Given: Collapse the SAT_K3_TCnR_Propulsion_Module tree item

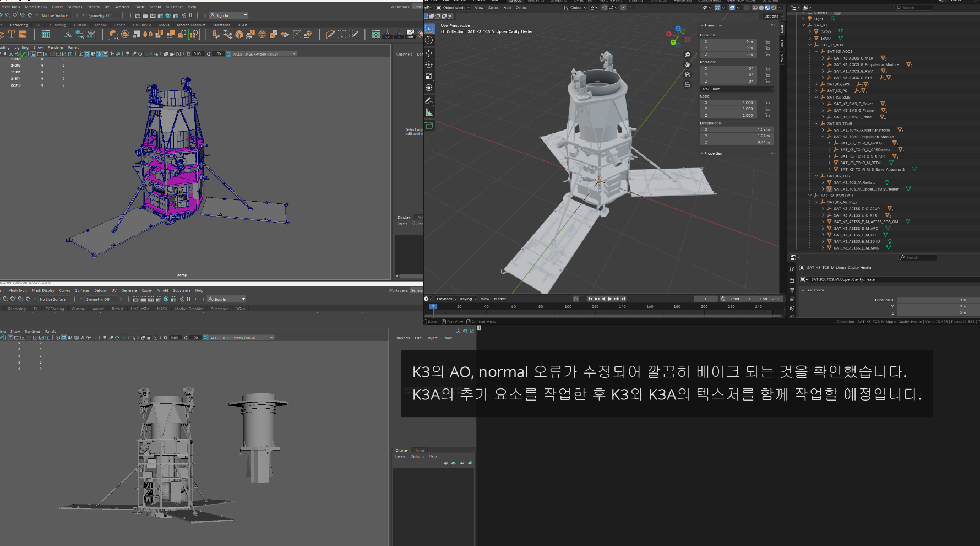Looking at the screenshot, I should point(823,137).
